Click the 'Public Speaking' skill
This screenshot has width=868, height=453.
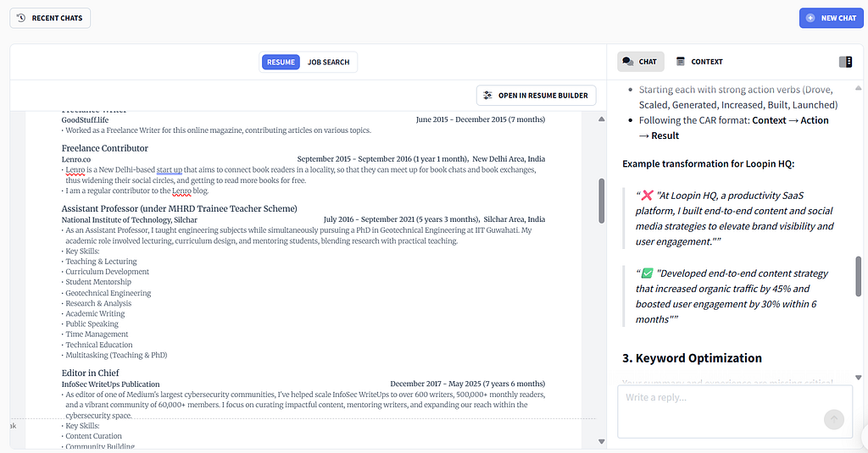click(x=92, y=323)
